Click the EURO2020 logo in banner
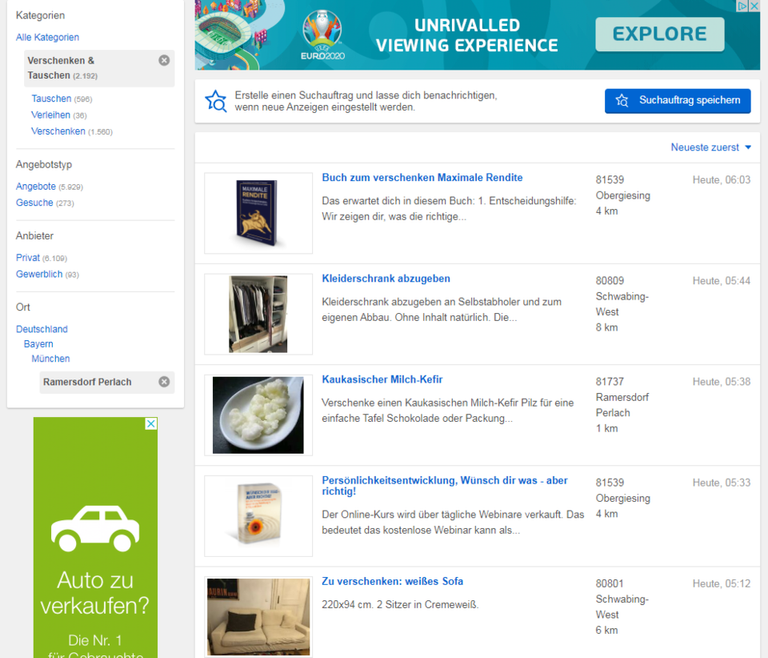Viewport: 768px width, 658px height. [x=322, y=34]
